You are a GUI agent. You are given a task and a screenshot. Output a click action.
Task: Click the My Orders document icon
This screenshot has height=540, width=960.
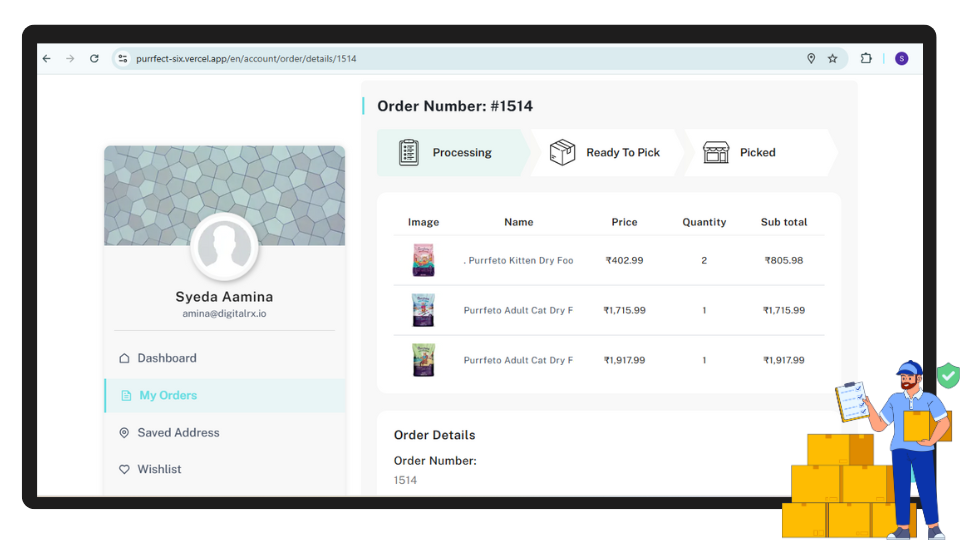pos(126,396)
